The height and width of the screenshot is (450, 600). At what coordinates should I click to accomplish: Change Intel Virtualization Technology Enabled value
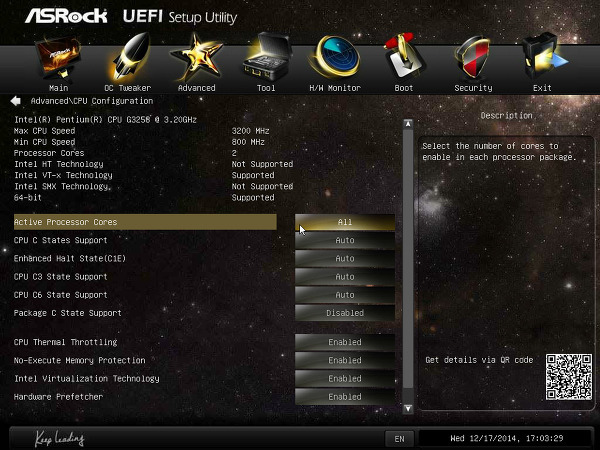pos(345,378)
